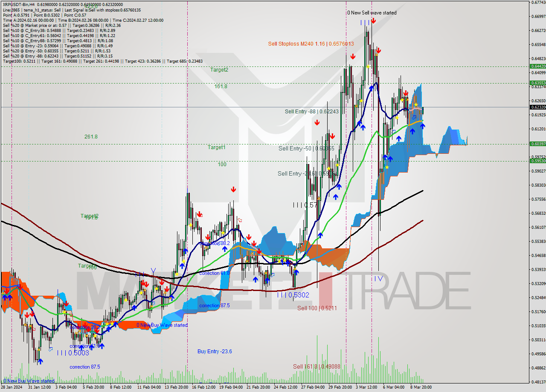Select the '3 Mar 12:00' date axis label
Image resolution: width=546 pixels, height=392 pixels.
366,387
